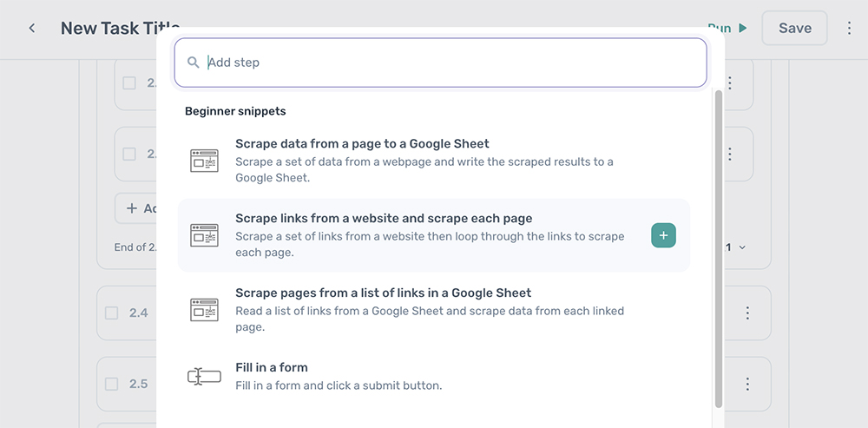Viewport: 868px width, 428px height.
Task: Click the 'New Task Title' heading
Action: (x=120, y=29)
